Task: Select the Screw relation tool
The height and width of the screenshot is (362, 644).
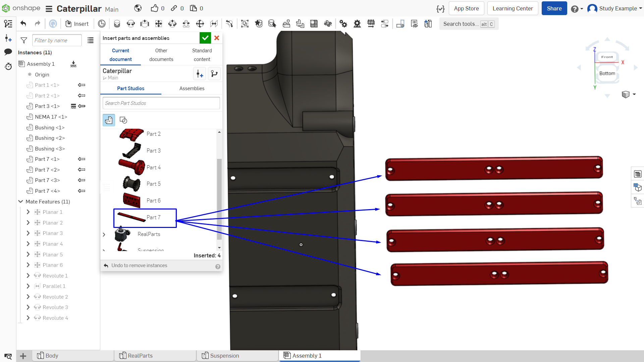Action: [x=371, y=23]
